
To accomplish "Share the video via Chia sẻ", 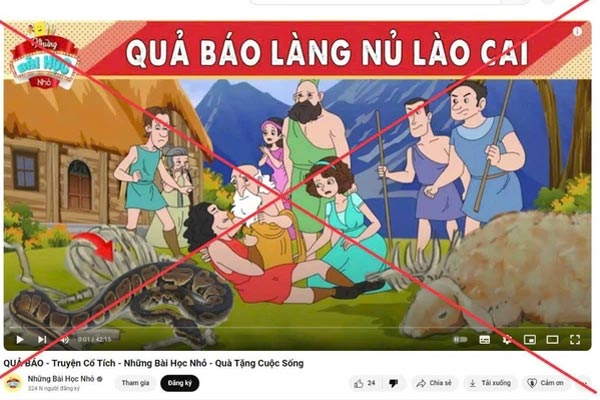I will click(434, 383).
